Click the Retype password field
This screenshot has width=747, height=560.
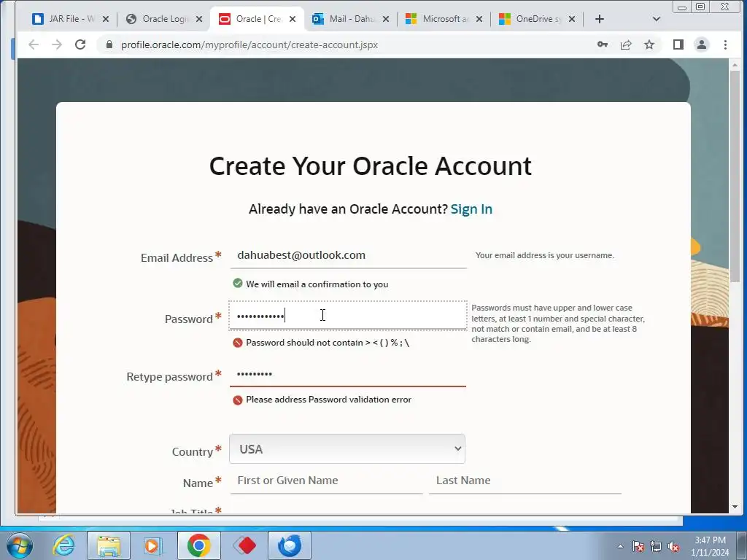coord(348,374)
